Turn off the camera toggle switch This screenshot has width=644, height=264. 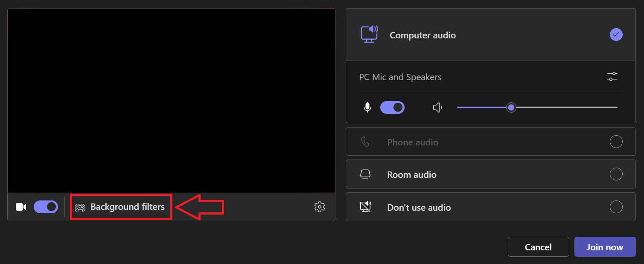46,207
